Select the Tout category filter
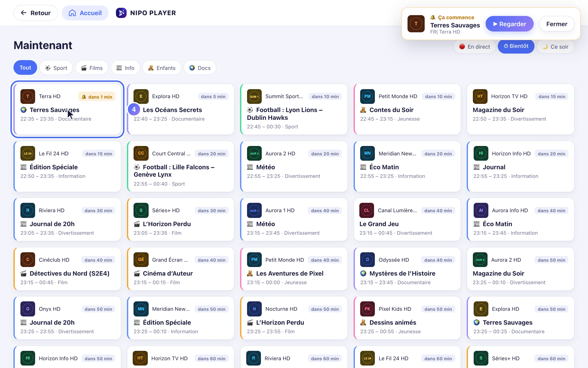The width and height of the screenshot is (588, 368). click(25, 68)
